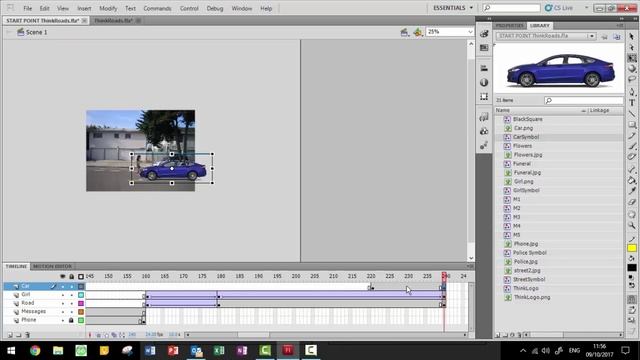The height and width of the screenshot is (360, 640).
Task: Open the Library panel options menu
Action: tap(620, 25)
